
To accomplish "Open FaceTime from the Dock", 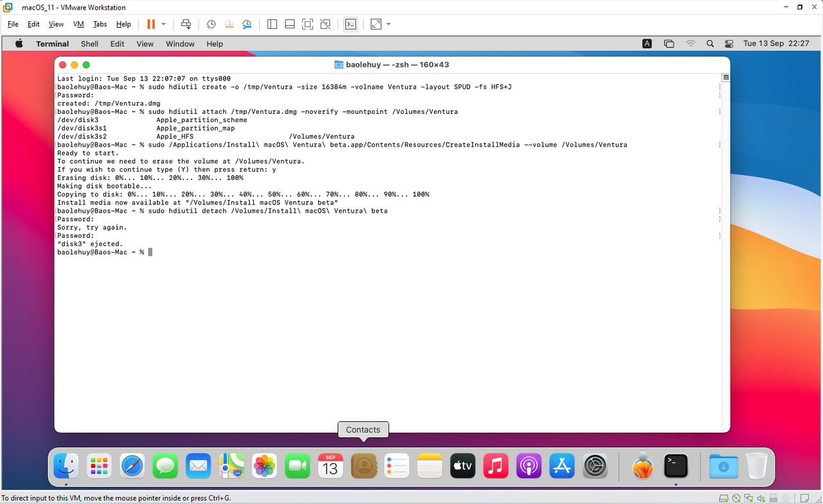I will point(298,465).
